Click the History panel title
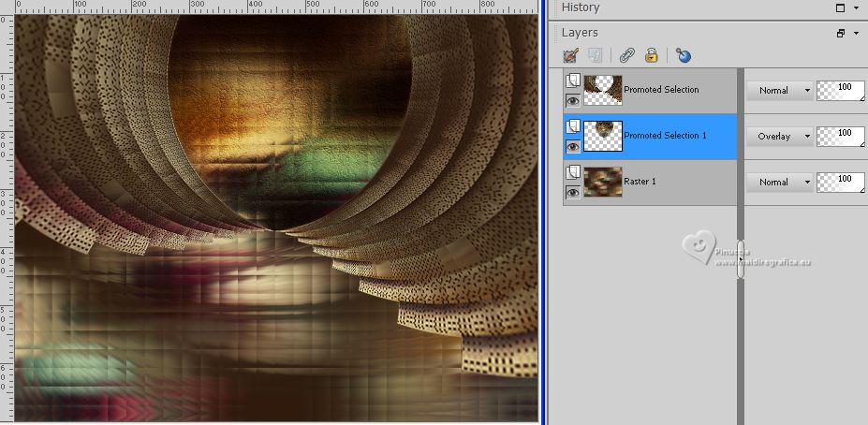 click(581, 7)
